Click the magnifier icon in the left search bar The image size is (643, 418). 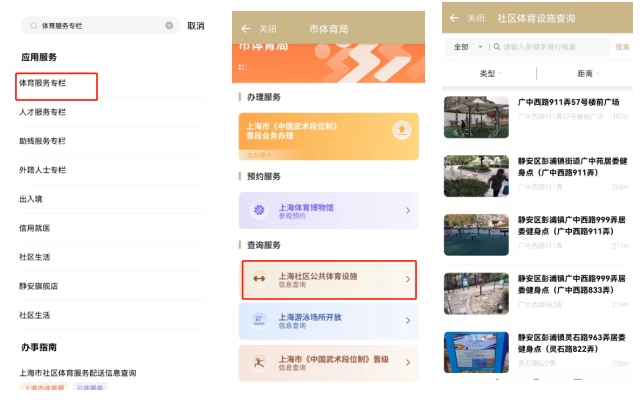33,25
